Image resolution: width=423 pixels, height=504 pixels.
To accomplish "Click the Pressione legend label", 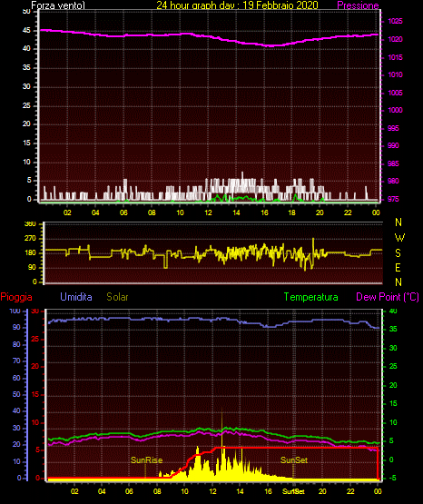I will pos(358,5).
